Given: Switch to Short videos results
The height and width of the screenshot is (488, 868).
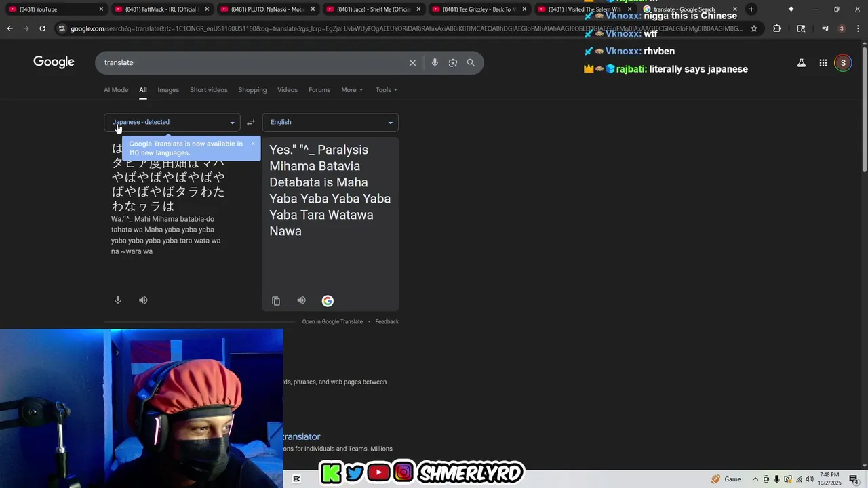Looking at the screenshot, I should pyautogui.click(x=209, y=90).
